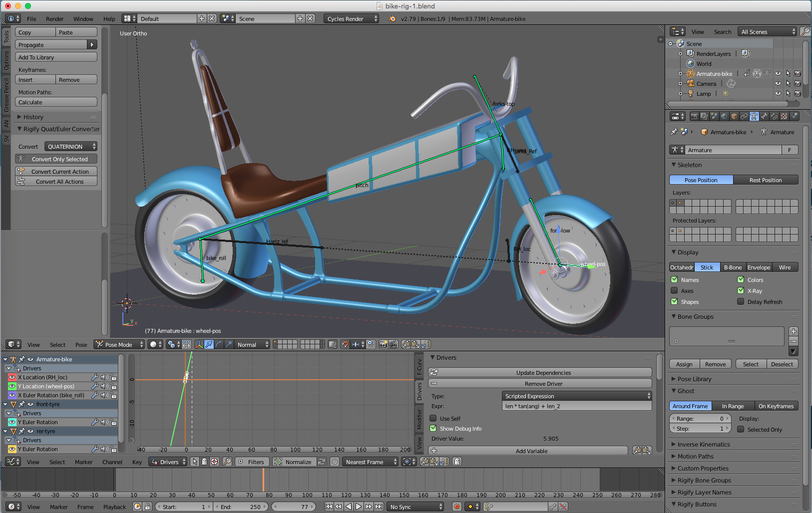Open the Bone Constraints properties tab

click(774, 116)
